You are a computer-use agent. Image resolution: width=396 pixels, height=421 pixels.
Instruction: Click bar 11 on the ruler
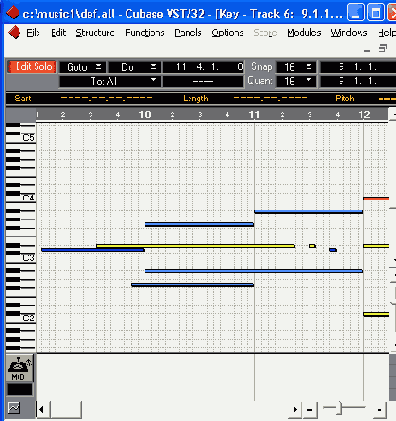254,115
